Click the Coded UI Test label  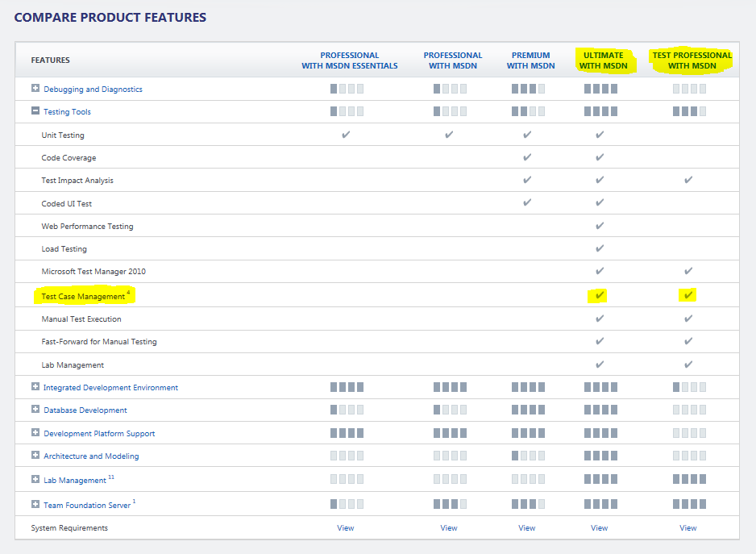pos(67,204)
